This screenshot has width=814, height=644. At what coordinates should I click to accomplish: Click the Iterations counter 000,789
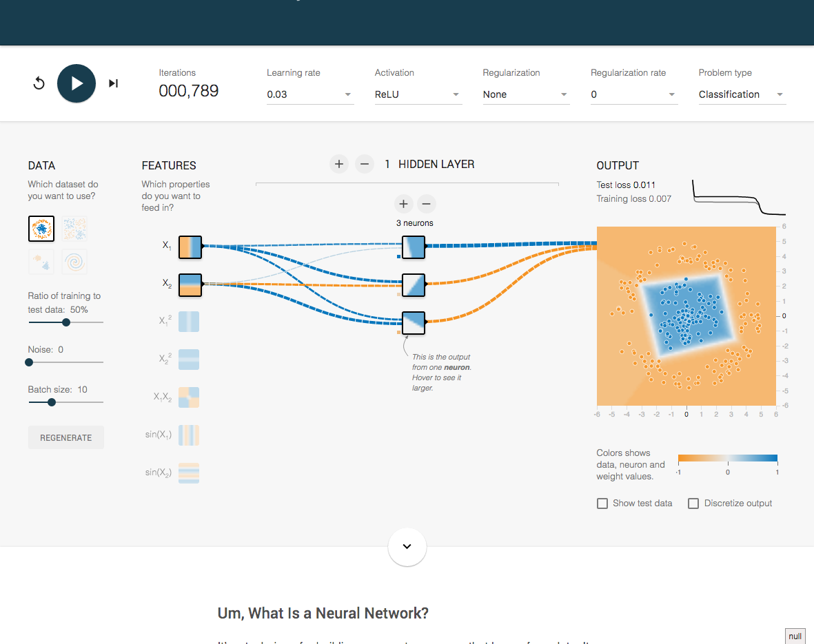coord(188,91)
